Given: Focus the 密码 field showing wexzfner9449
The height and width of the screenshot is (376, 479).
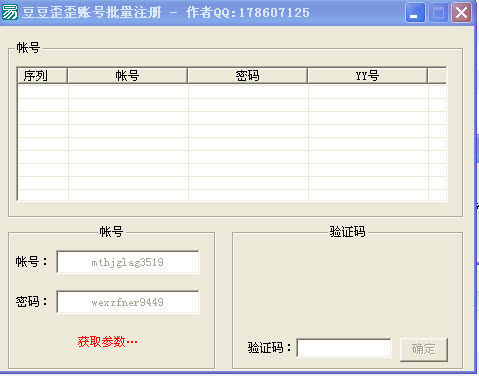Looking at the screenshot, I should (x=128, y=302).
